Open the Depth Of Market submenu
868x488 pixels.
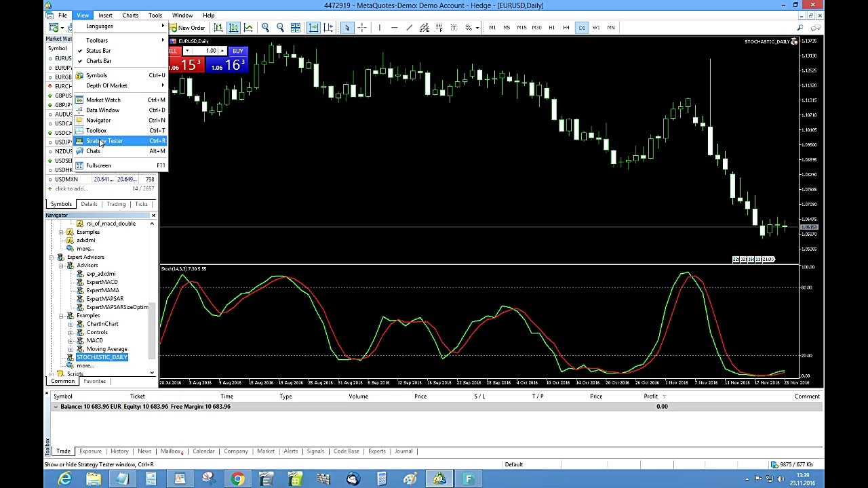click(x=120, y=85)
